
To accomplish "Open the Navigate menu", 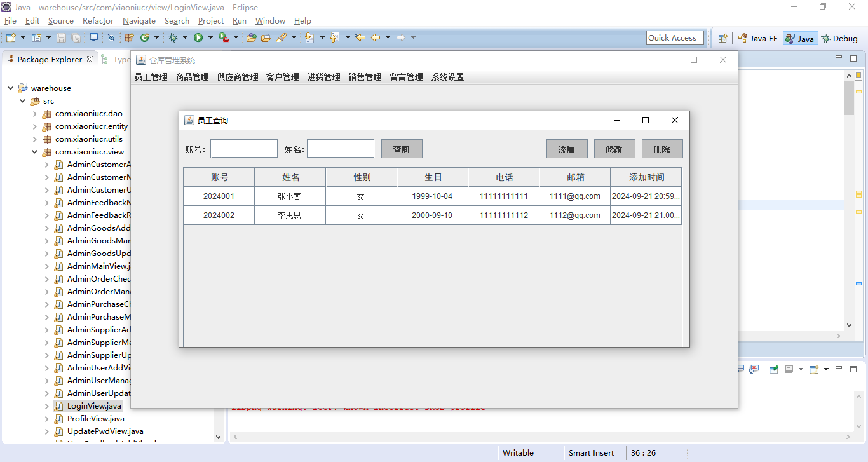I will pos(139,21).
